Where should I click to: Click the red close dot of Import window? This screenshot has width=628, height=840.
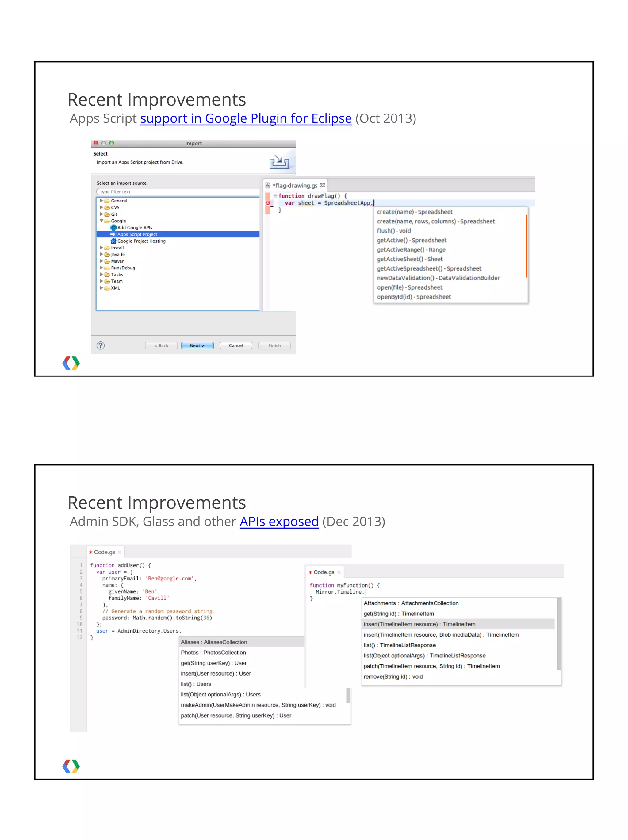(96, 143)
